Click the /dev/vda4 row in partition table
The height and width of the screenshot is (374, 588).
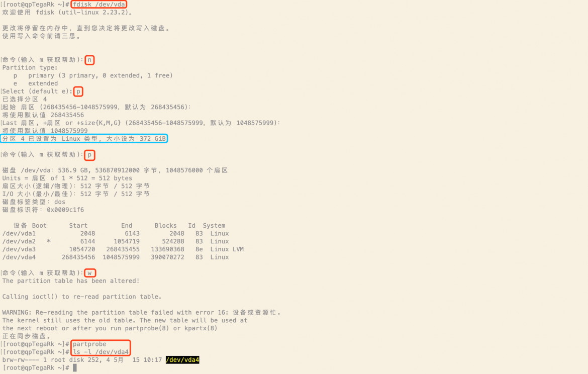pos(116,257)
